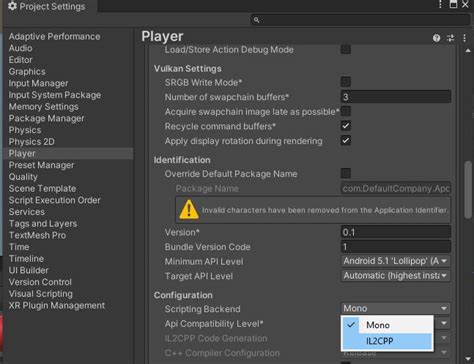Open Adaptive Performance settings
Image resolution: width=474 pixels, height=364 pixels.
[54, 36]
